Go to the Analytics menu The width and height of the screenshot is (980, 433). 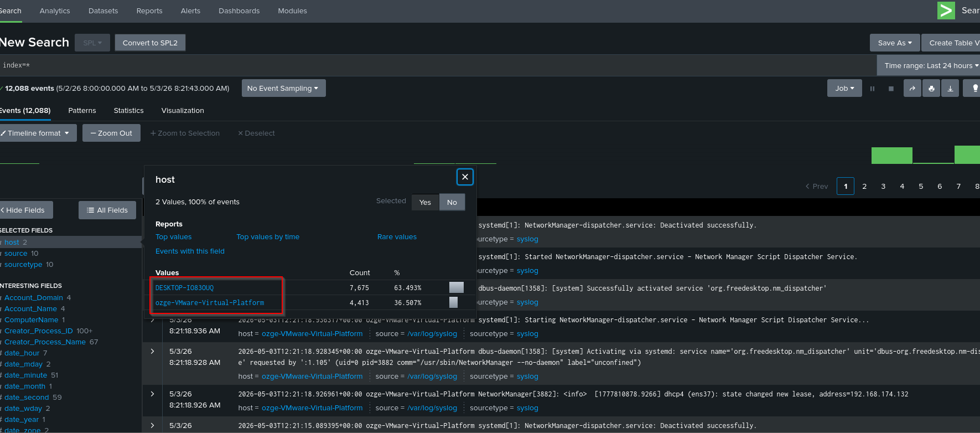[55, 11]
